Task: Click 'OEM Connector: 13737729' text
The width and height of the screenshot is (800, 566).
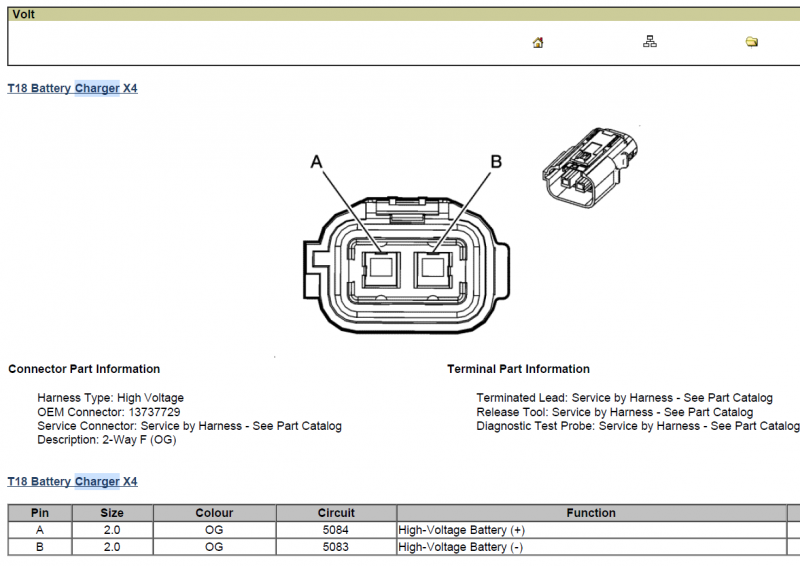Action: tap(109, 412)
